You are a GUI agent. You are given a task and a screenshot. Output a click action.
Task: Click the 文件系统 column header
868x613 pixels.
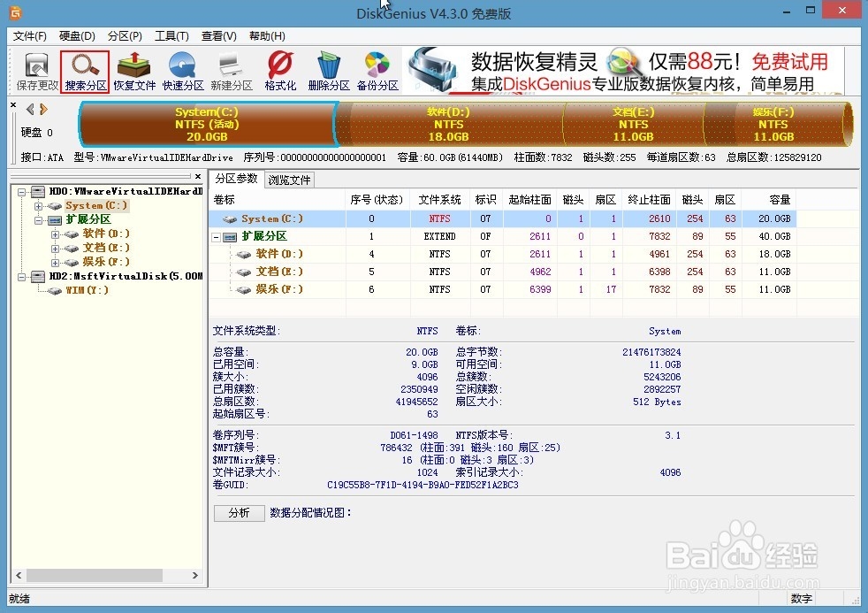pos(439,200)
